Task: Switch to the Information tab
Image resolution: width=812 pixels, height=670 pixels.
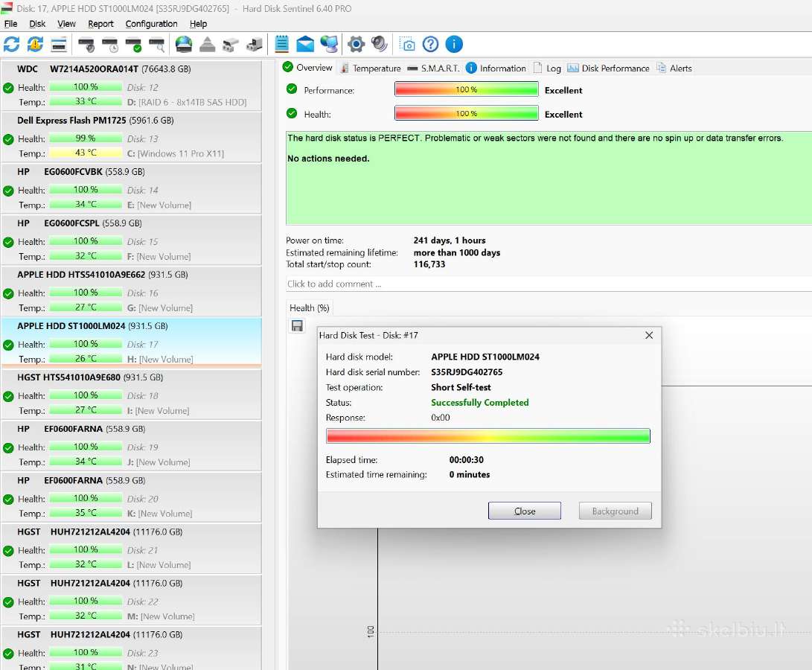Action: 496,68
